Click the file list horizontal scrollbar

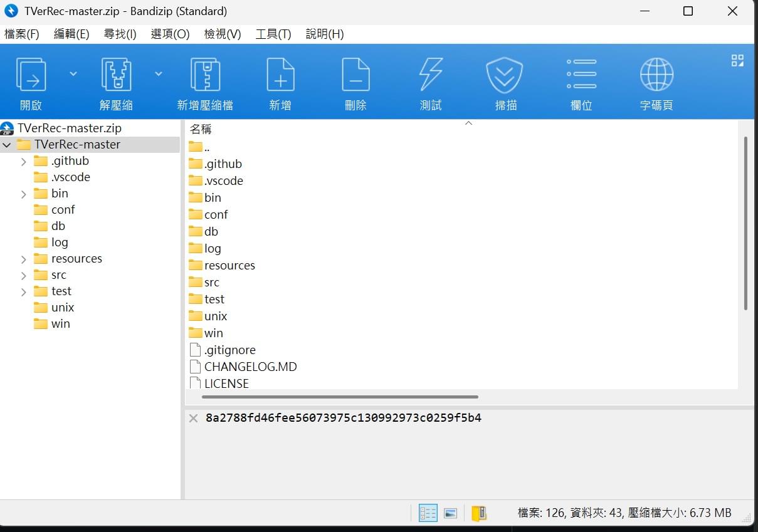pyautogui.click(x=340, y=397)
